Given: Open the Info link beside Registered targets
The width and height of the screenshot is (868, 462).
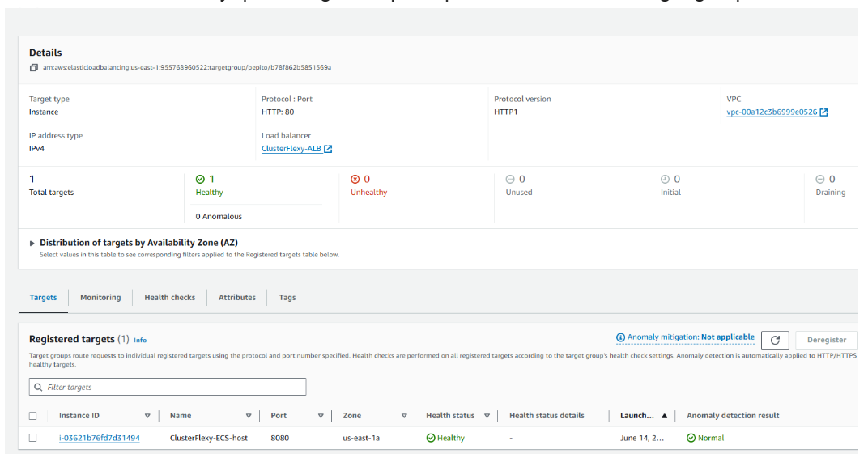Looking at the screenshot, I should coord(140,341).
